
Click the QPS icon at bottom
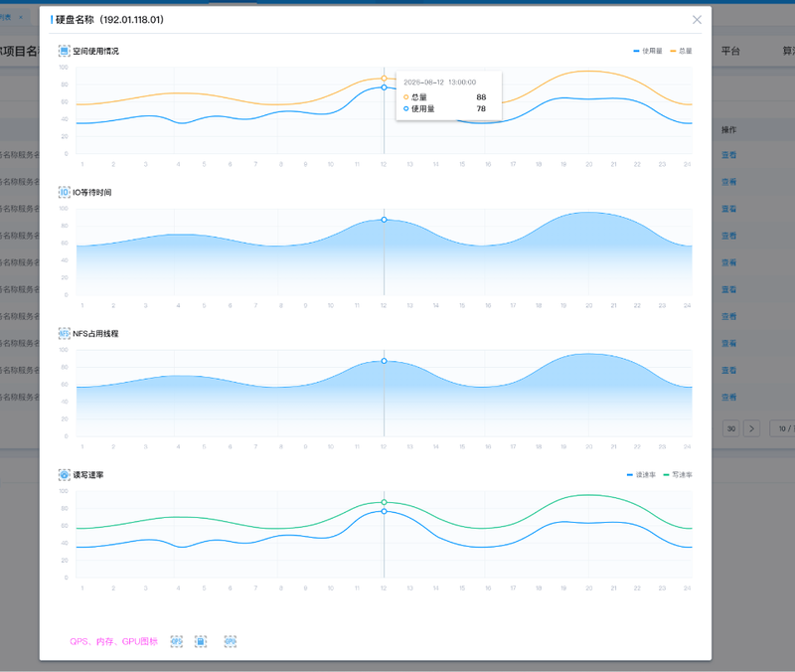[x=177, y=641]
